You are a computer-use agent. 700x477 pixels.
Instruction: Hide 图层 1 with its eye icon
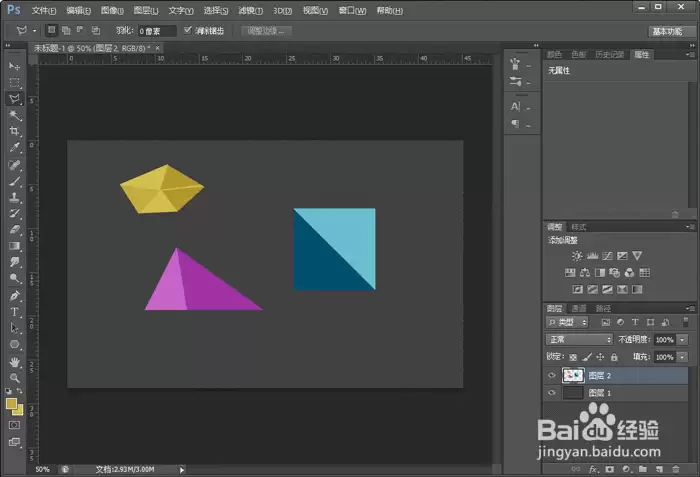(x=552, y=393)
